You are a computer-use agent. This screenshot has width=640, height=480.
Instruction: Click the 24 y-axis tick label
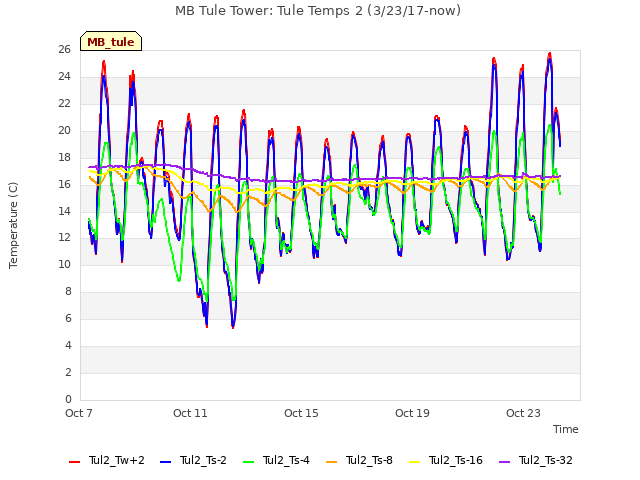pos(64,76)
